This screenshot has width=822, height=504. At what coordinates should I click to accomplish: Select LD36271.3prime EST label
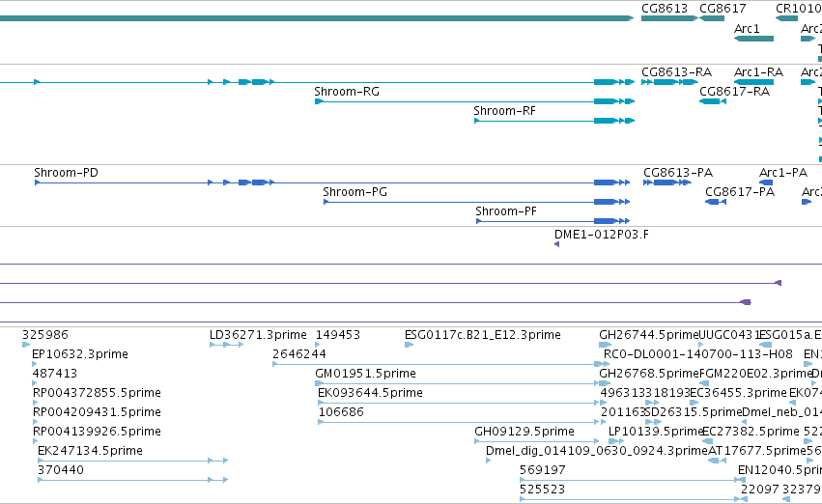click(258, 335)
